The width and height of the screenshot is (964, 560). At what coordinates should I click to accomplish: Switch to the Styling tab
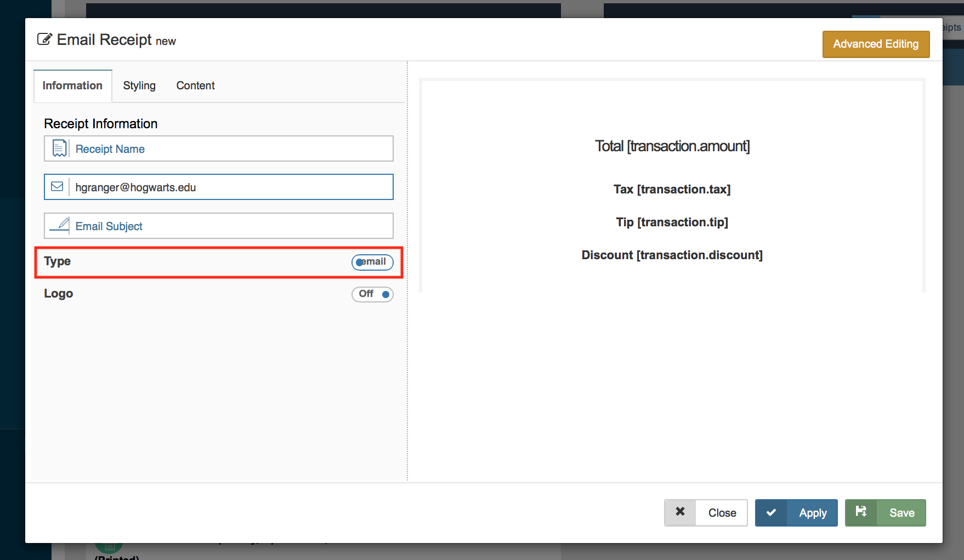pyautogui.click(x=139, y=85)
